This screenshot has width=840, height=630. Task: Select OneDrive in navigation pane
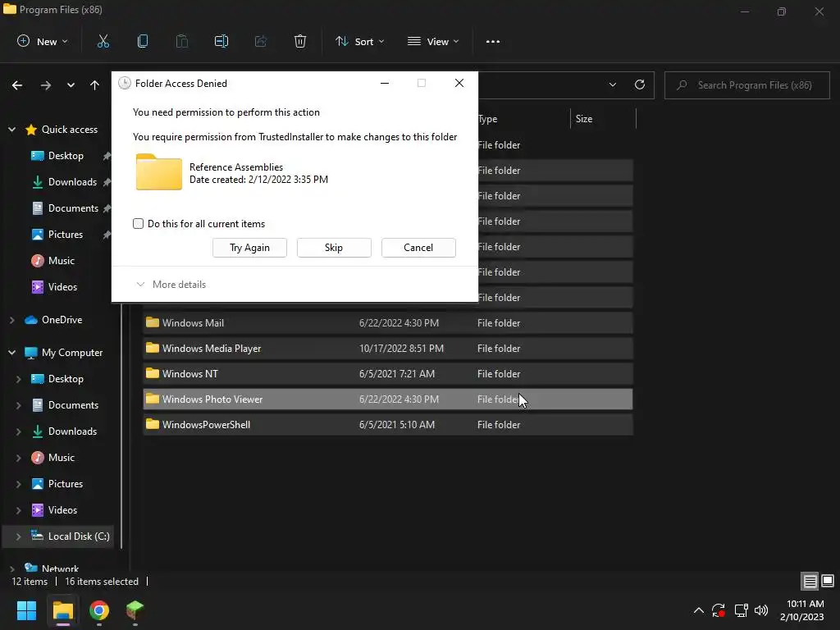(62, 320)
